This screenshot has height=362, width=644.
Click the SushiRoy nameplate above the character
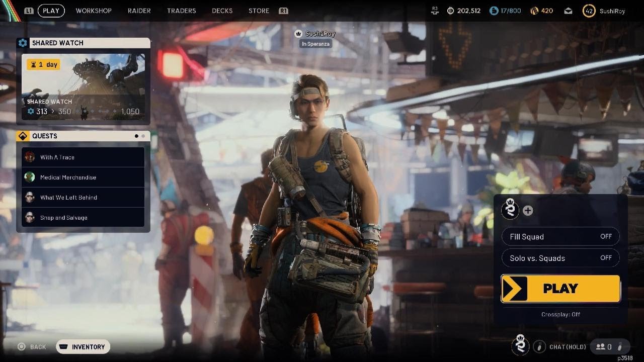point(320,34)
